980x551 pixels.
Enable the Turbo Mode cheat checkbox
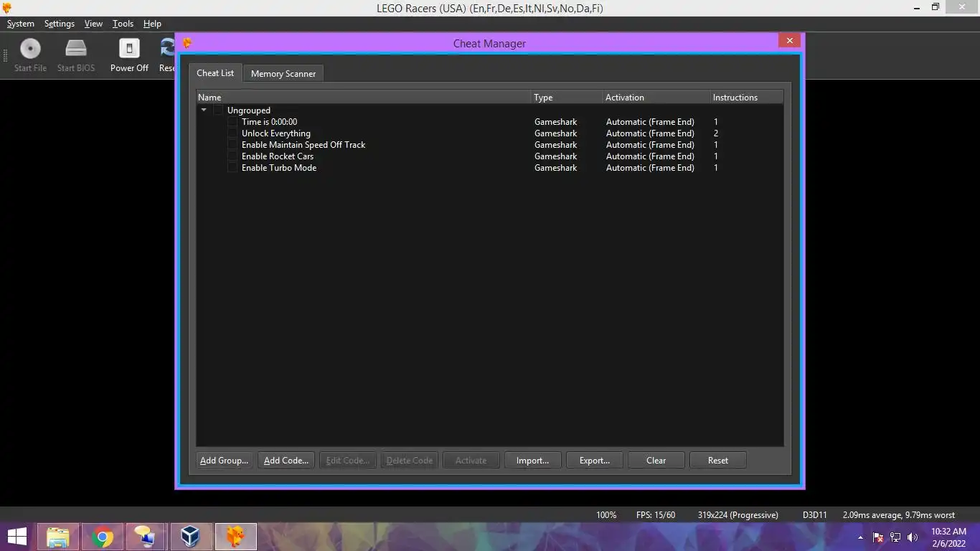[232, 168]
